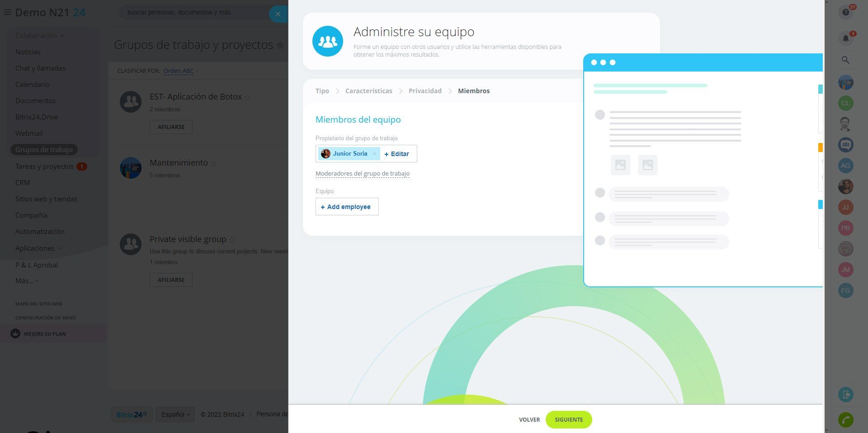Click the SIGUIENTE button
This screenshot has height=433, width=868.
pyautogui.click(x=569, y=420)
